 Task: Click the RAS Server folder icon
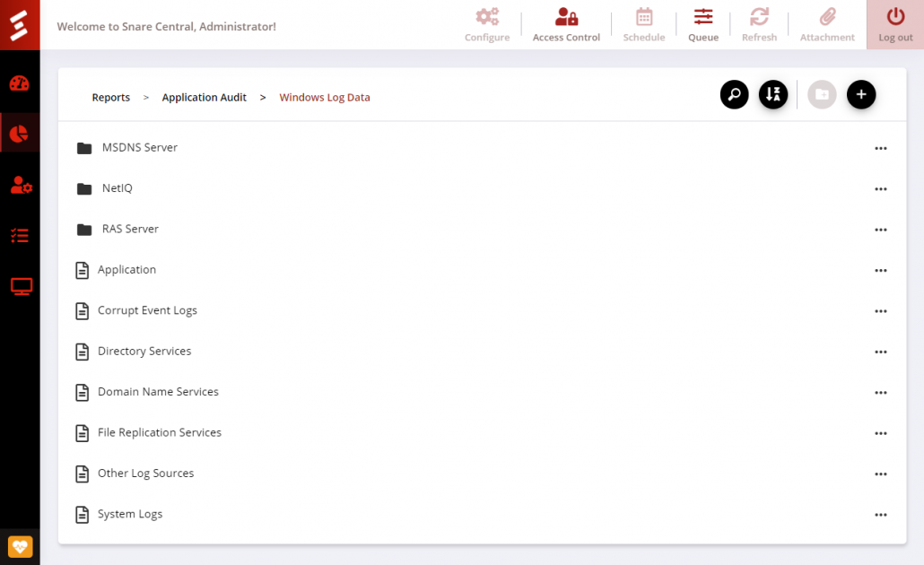tap(84, 230)
